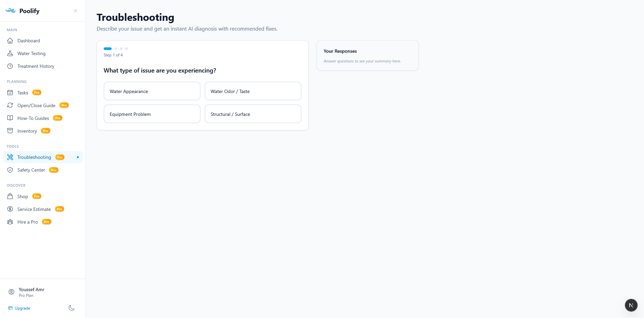The width and height of the screenshot is (644, 318).
Task: Select the Water Testing flask icon
Action: click(x=10, y=53)
